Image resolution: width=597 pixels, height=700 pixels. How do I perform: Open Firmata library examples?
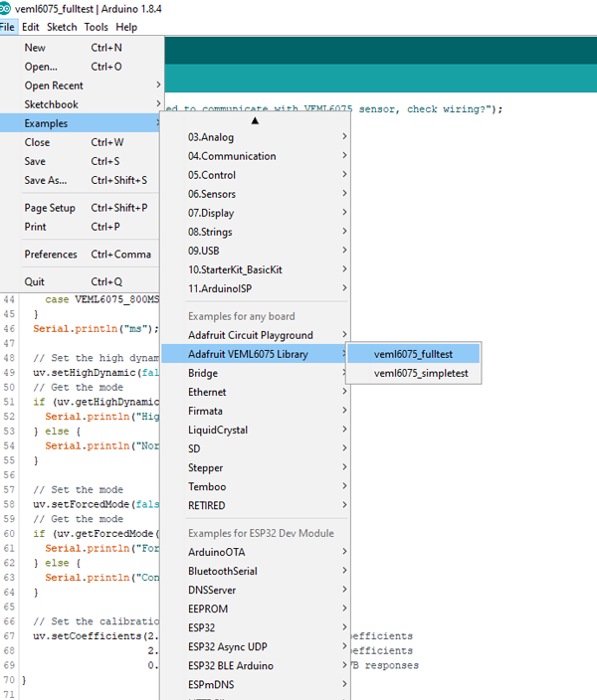coord(255,412)
